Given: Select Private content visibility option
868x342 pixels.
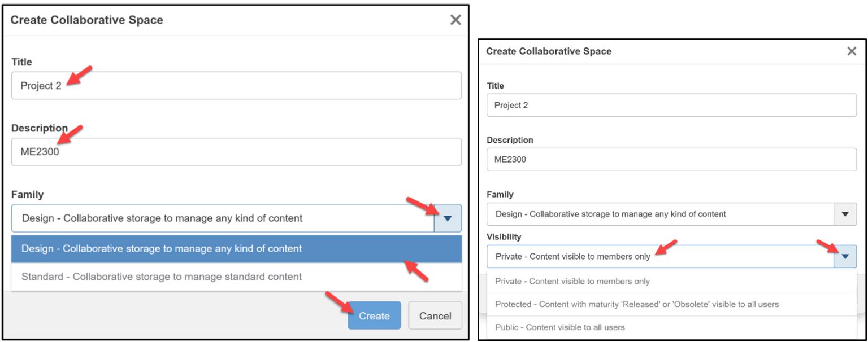Looking at the screenshot, I should tap(622, 280).
